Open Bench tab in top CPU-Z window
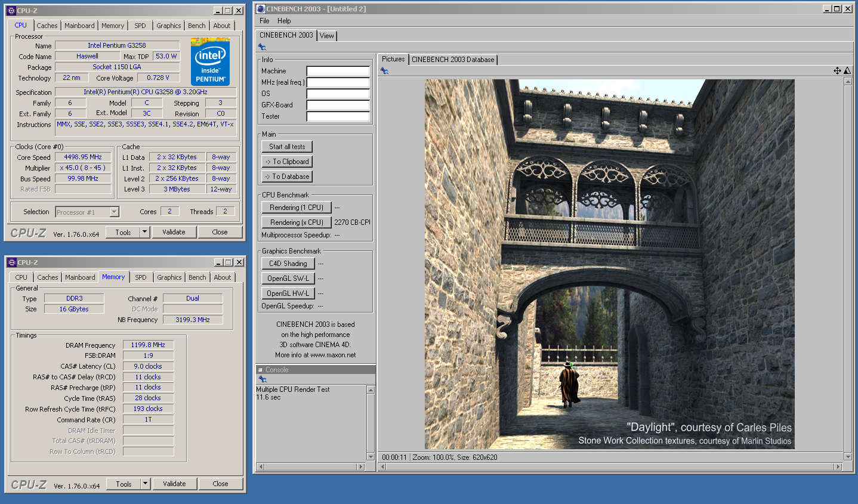Screen dimensions: 858x504 [197, 26]
